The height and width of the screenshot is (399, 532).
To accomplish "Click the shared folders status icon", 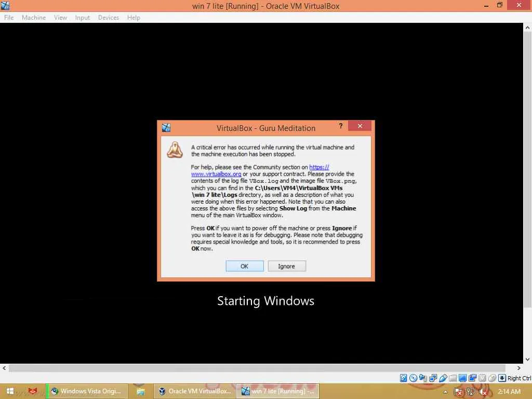I will tap(453, 378).
